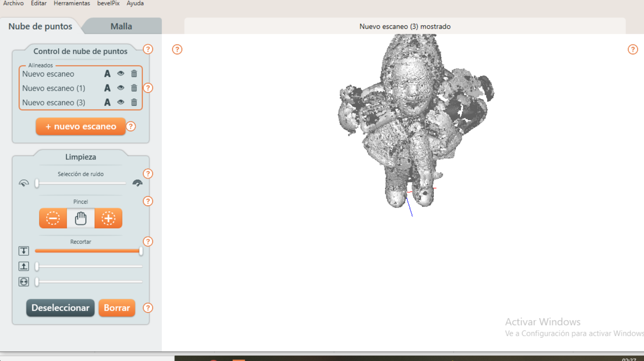Click the radial crop icon
Image resolution: width=644 pixels, height=361 pixels.
[x=23, y=282]
